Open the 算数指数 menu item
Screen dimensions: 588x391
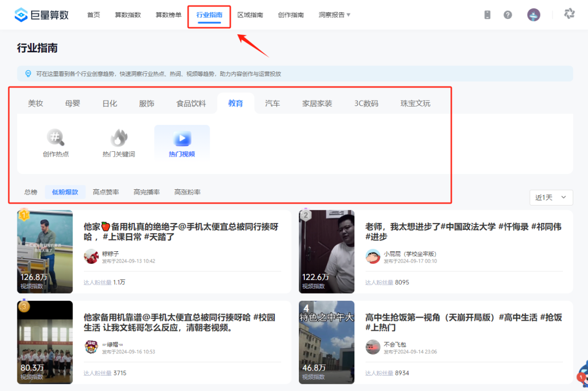[x=128, y=15]
